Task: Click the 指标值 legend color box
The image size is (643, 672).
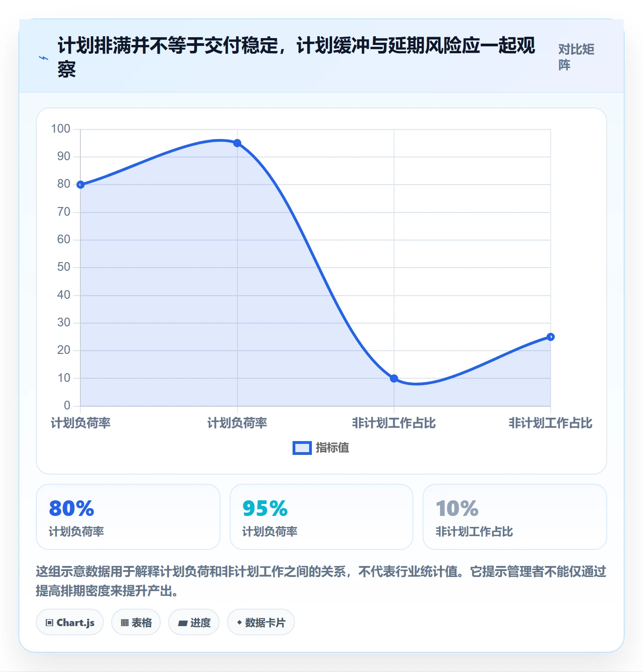Action: [302, 448]
